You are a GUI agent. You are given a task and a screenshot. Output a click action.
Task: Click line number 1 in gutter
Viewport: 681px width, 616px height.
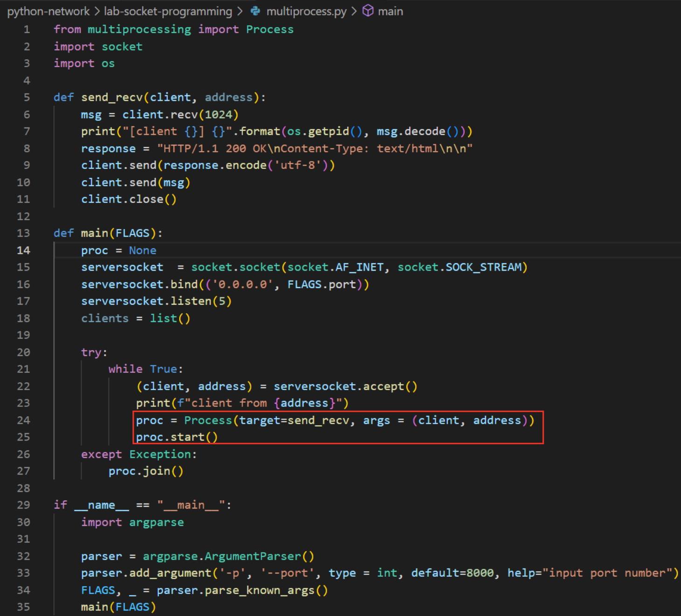27,29
